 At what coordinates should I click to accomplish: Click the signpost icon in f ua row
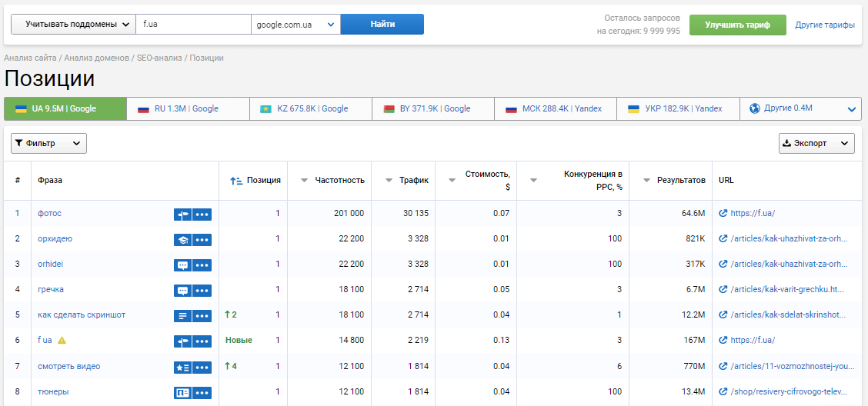pos(182,341)
